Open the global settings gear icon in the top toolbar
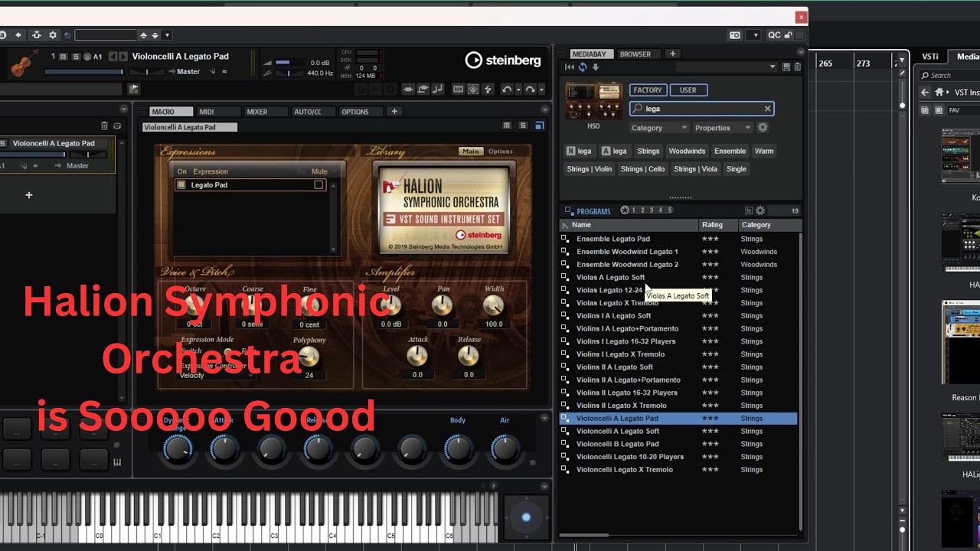The height and width of the screenshot is (551, 980). point(53,35)
